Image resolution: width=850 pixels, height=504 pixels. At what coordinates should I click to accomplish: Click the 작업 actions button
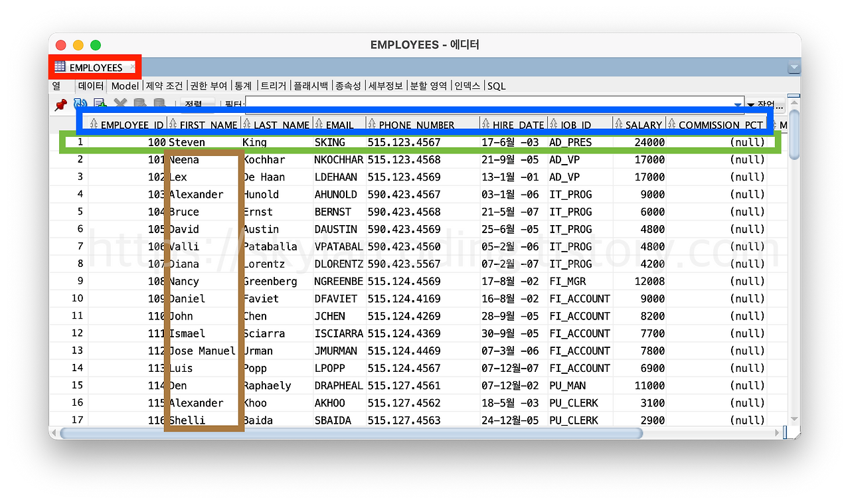pos(765,104)
